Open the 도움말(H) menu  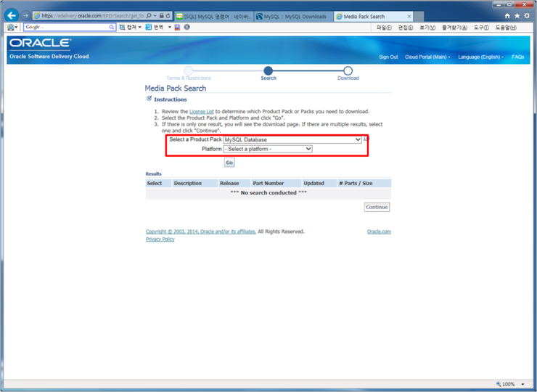click(x=506, y=28)
